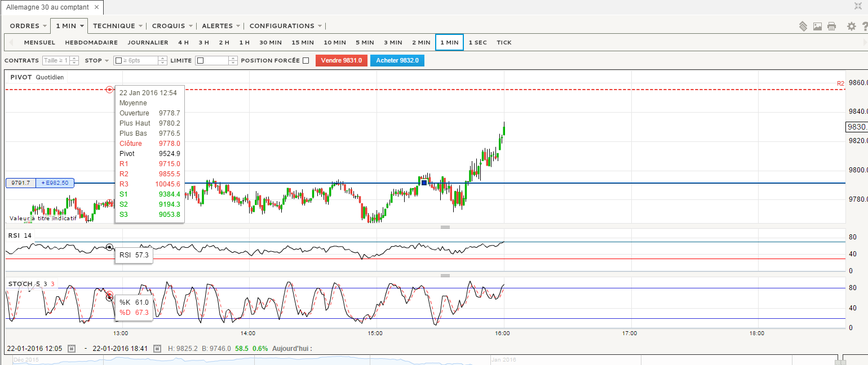Image resolution: width=868 pixels, height=365 pixels.
Task: Select the 4 H timeframe
Action: [x=183, y=42]
